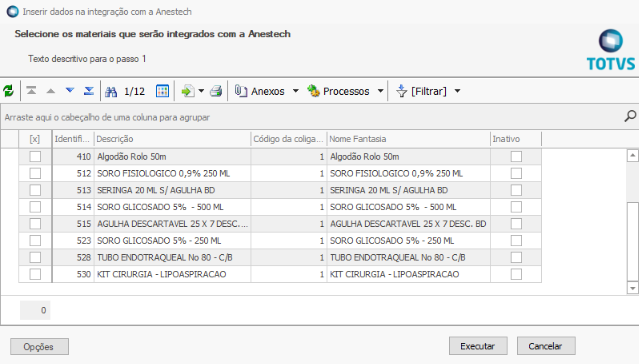
Task: Click identifier cell 528
Action: pos(73,257)
